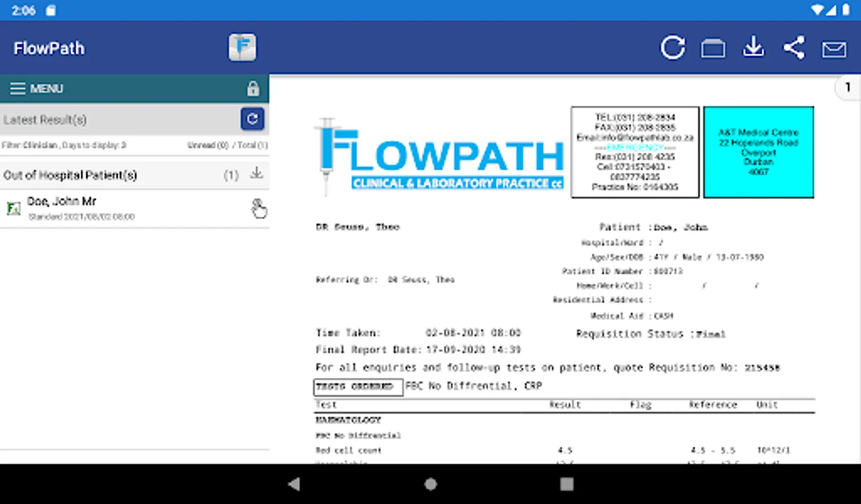This screenshot has height=504, width=861.
Task: Tap the Latest Result(s) header
Action: (x=45, y=119)
